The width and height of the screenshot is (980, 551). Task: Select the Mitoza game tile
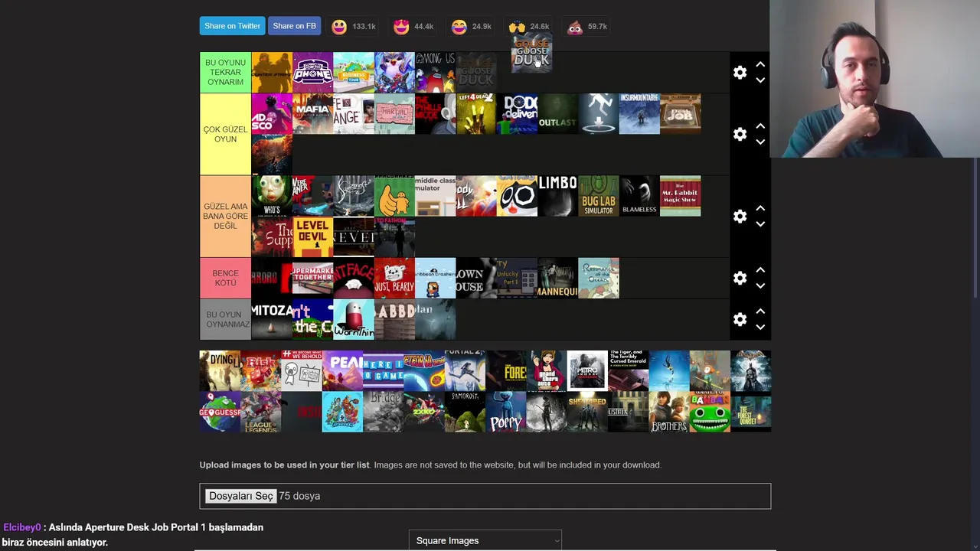coord(272,319)
